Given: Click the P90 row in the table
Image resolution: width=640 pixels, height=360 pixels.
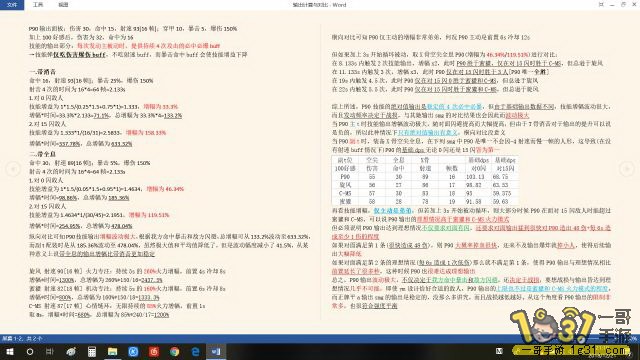Looking at the screenshot, I should (x=425, y=177).
